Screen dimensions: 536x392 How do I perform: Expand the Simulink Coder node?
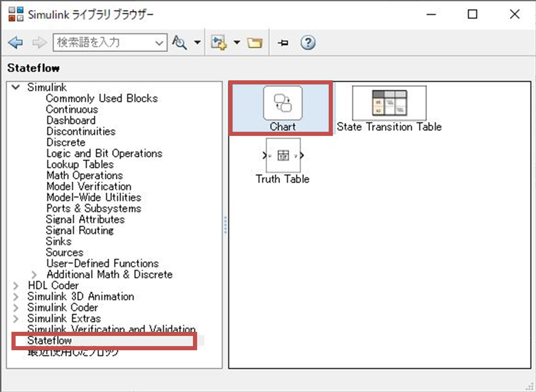coord(16,308)
